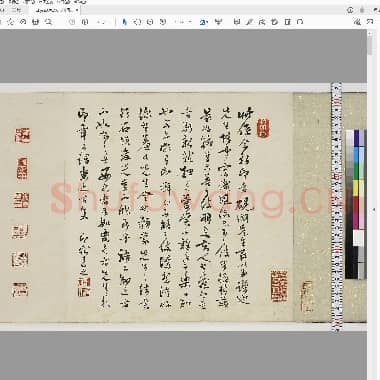Click the vertical scrollbar thumb

click(370, 46)
